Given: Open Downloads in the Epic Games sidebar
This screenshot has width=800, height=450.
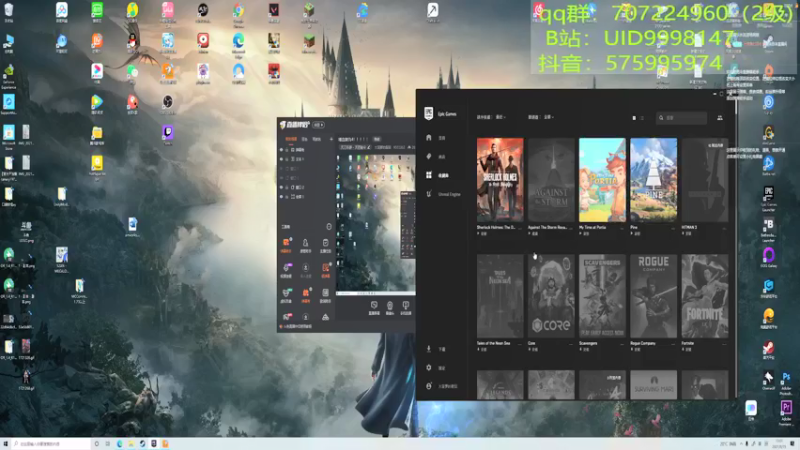Looking at the screenshot, I should pos(435,349).
